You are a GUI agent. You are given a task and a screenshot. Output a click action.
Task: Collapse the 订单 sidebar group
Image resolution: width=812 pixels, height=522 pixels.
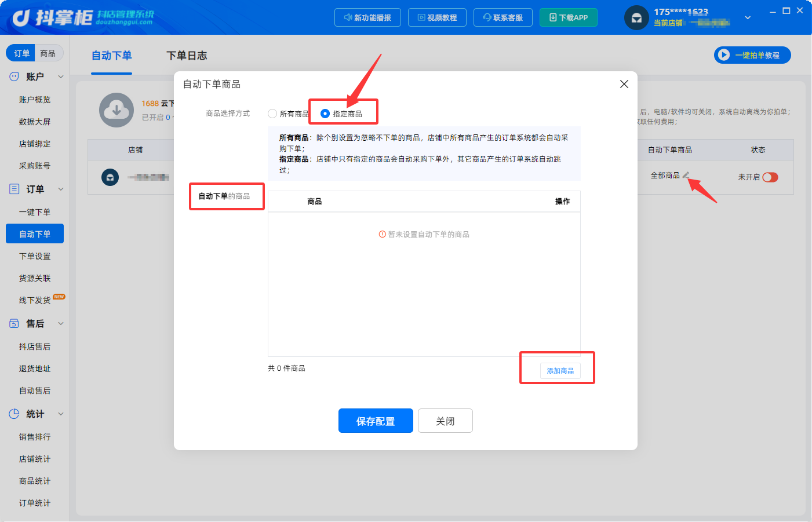click(x=61, y=189)
